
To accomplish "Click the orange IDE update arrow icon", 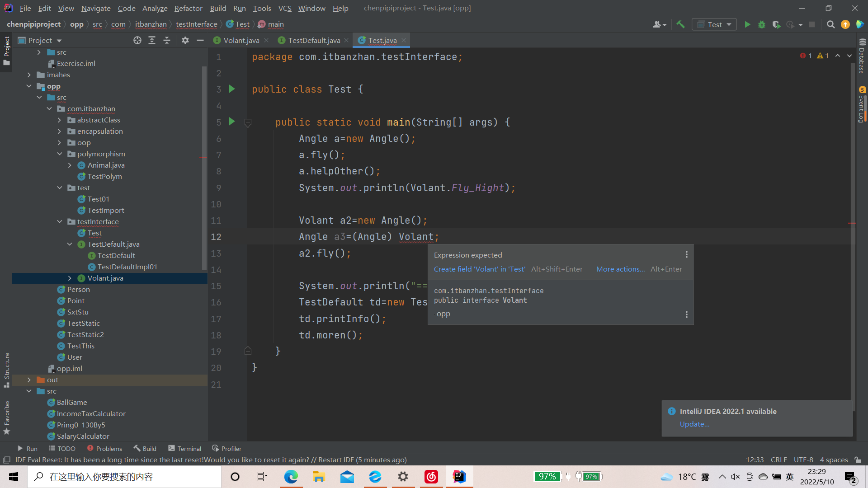I will tap(845, 24).
